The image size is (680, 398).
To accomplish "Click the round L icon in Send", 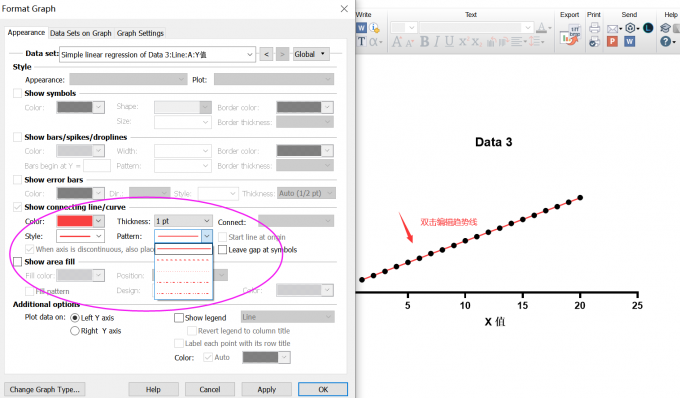I will [x=648, y=28].
